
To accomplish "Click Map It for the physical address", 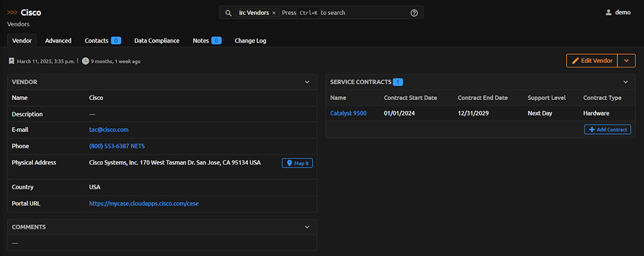I will pyautogui.click(x=297, y=163).
